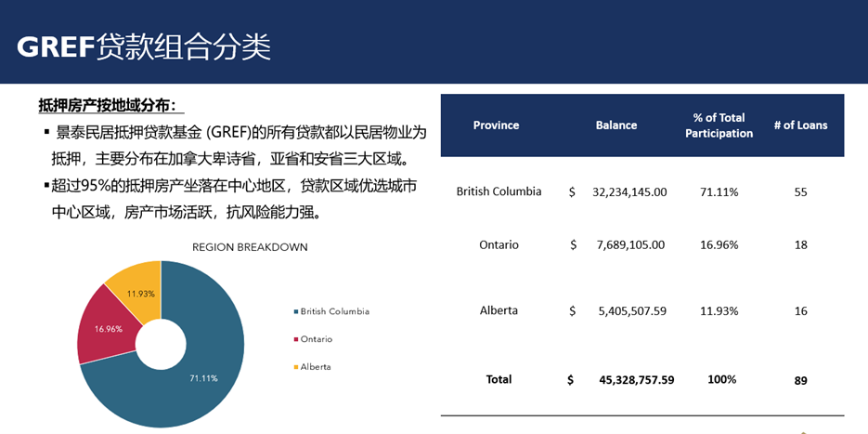Select the total loan count 89

800,381
